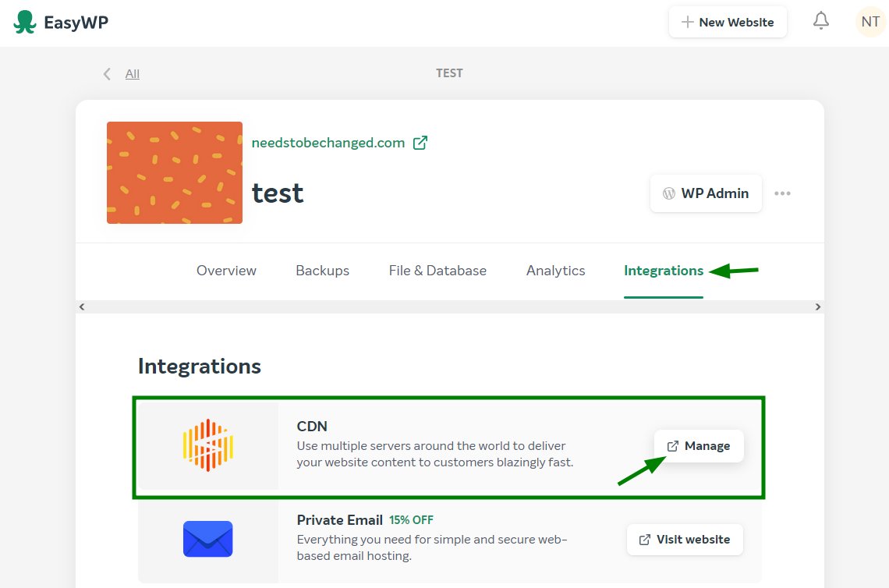Click the tab bar scroll-left arrow
889x588 pixels.
pos(82,306)
